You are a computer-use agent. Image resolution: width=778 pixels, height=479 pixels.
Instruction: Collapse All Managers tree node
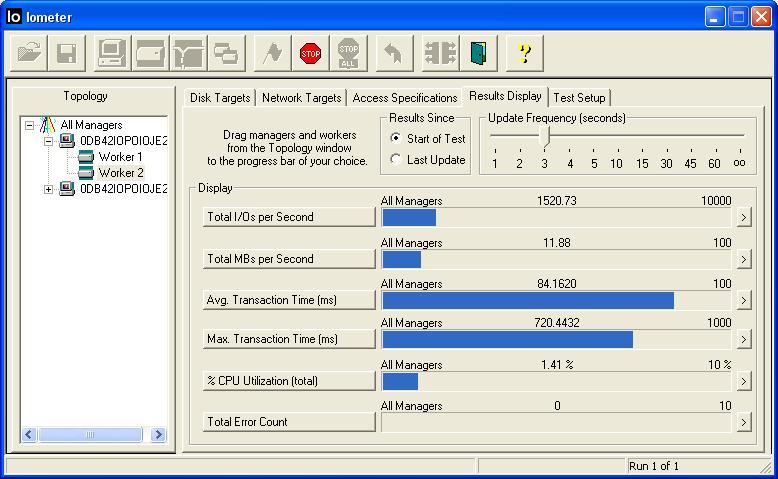[30, 125]
